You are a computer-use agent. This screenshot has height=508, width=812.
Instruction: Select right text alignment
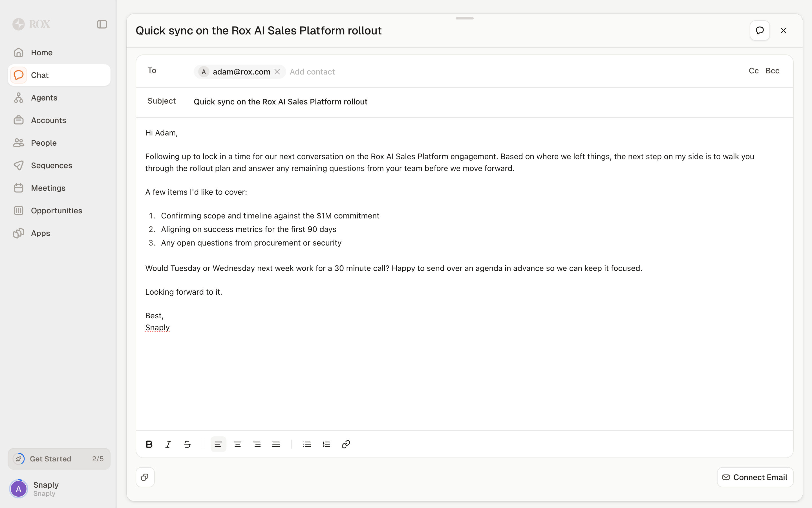click(257, 444)
